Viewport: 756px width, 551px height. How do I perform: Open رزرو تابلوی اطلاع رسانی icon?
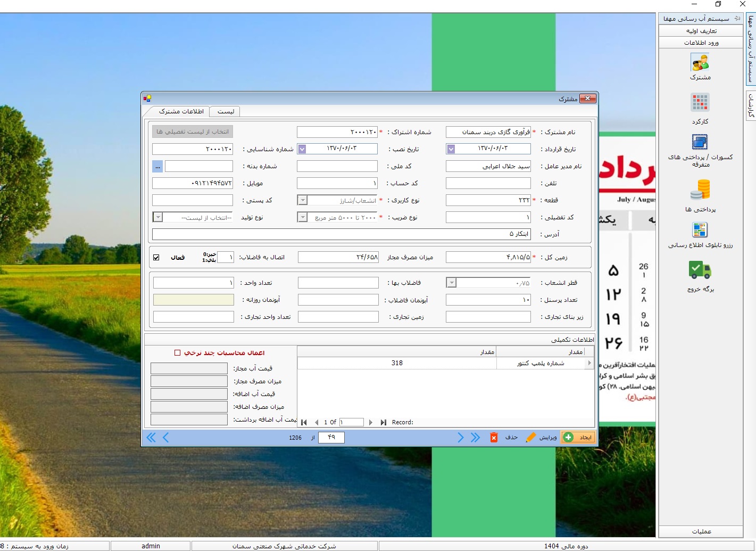[700, 230]
